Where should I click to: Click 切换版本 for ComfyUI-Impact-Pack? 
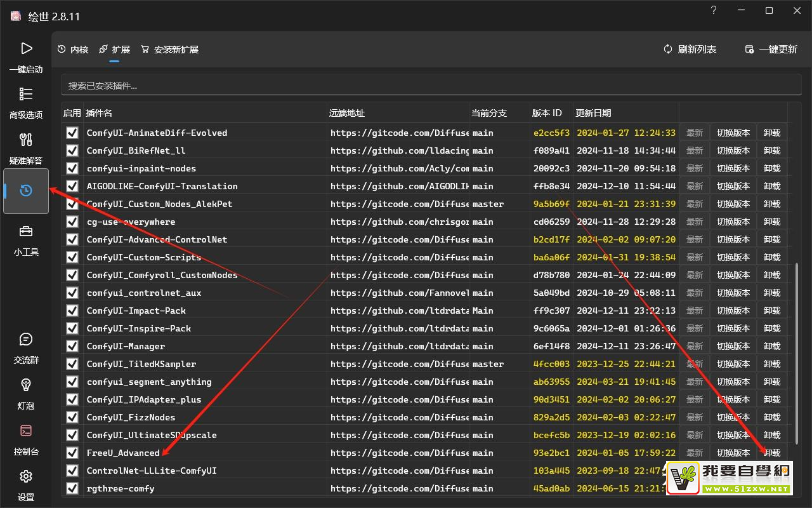tap(733, 311)
